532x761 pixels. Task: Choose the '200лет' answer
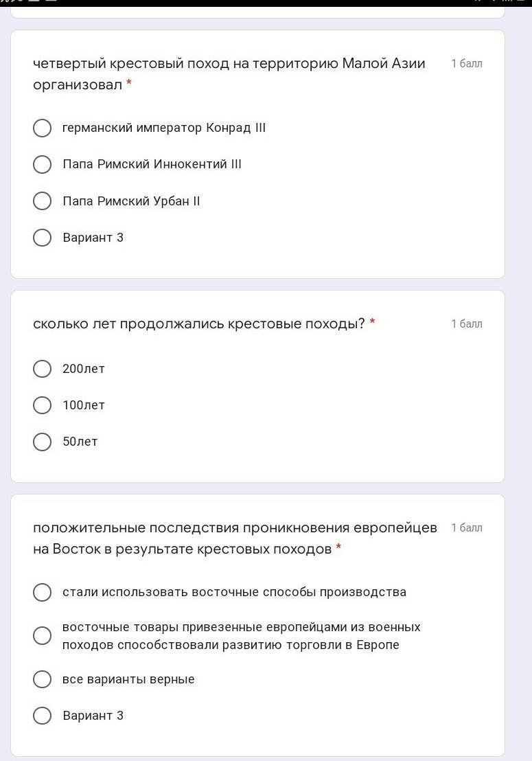point(42,369)
